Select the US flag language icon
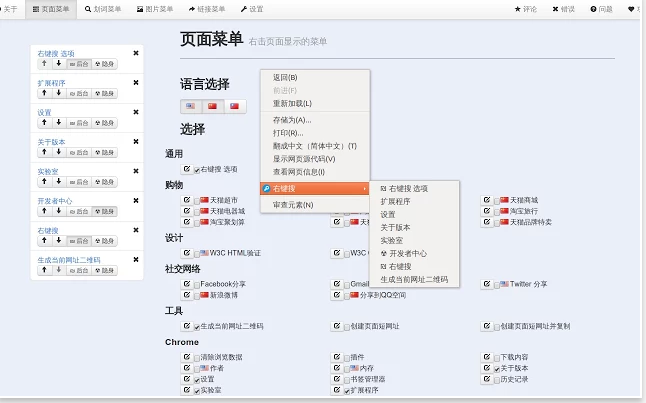 191,106
